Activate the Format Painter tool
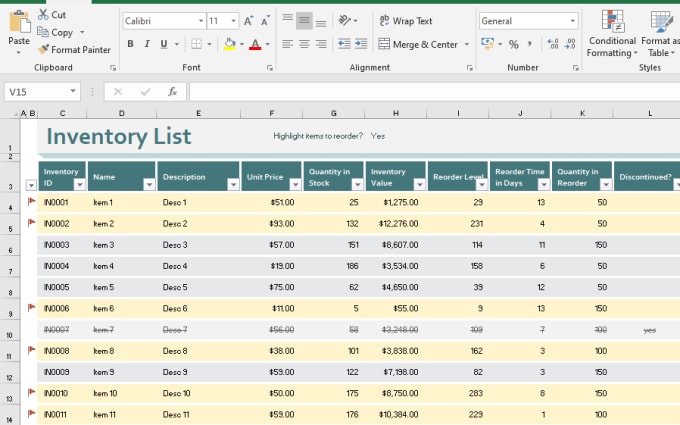680x425 pixels. pos(74,50)
